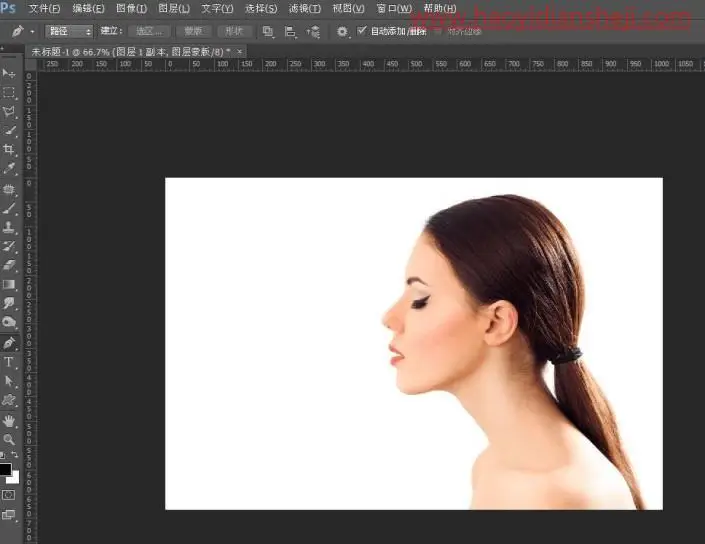Open the 路径 tool mode dropdown
705x544 pixels.
(69, 31)
